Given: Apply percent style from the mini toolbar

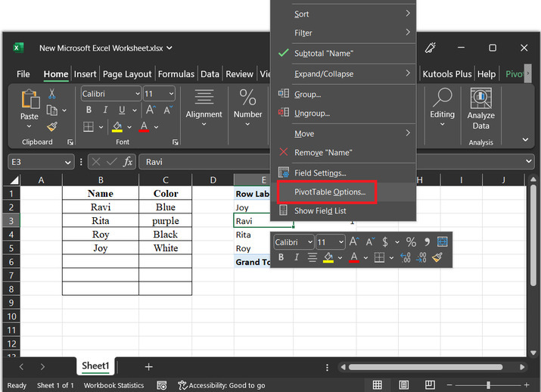Looking at the screenshot, I should [x=411, y=242].
